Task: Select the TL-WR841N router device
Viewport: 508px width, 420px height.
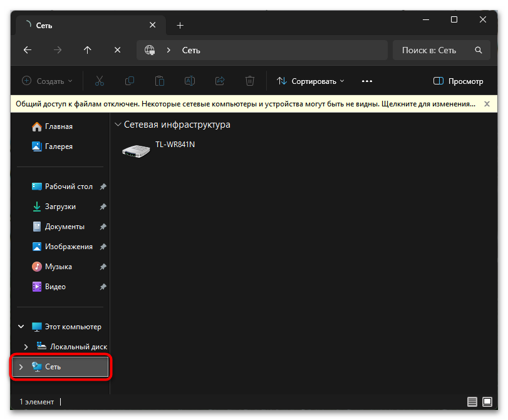Action: click(x=160, y=148)
